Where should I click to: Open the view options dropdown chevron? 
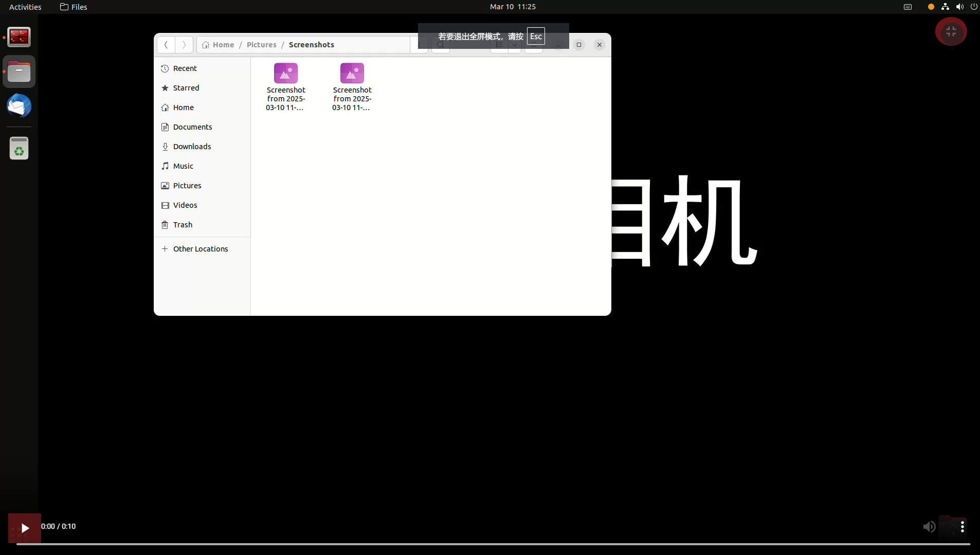coord(515,45)
